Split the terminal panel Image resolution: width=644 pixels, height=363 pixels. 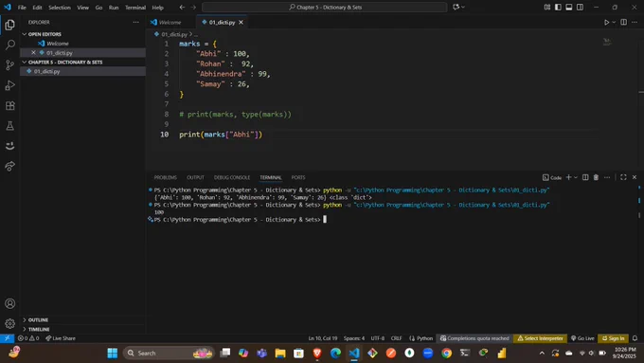tap(585, 177)
